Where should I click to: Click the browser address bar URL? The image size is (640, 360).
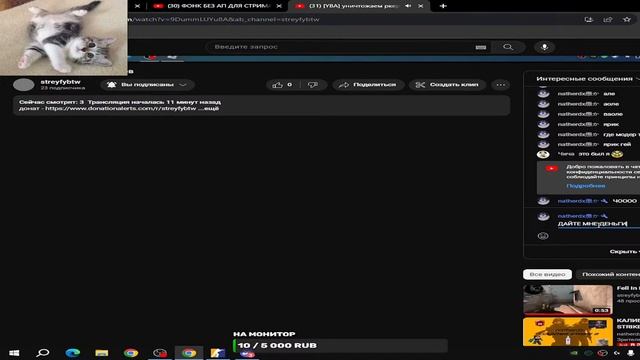(x=224, y=20)
